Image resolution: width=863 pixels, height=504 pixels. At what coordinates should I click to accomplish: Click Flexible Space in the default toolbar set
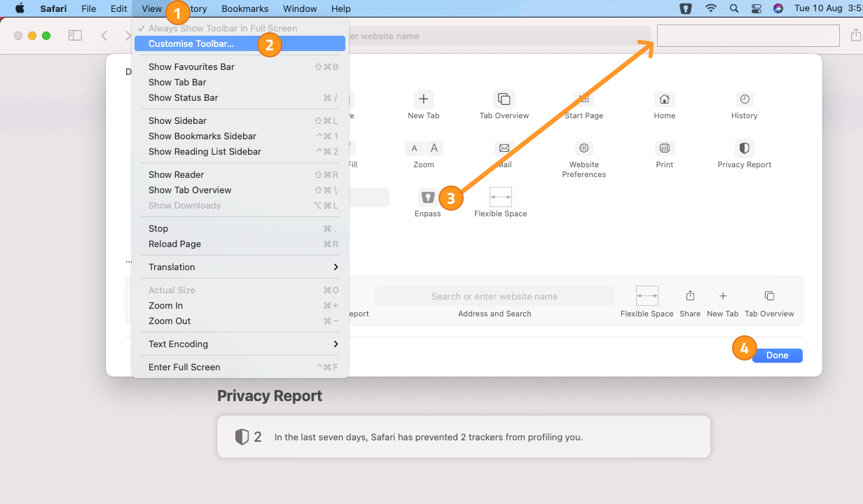647,302
